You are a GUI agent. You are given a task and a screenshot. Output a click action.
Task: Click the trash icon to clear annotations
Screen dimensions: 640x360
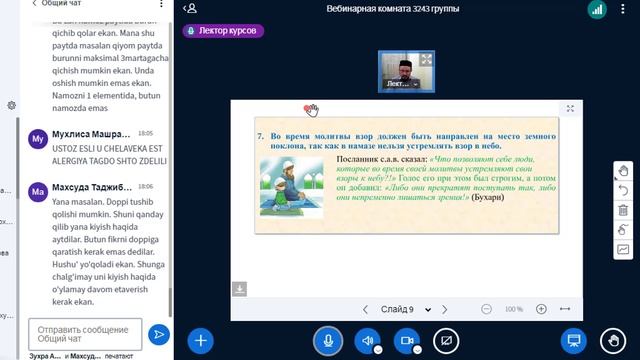tap(623, 210)
